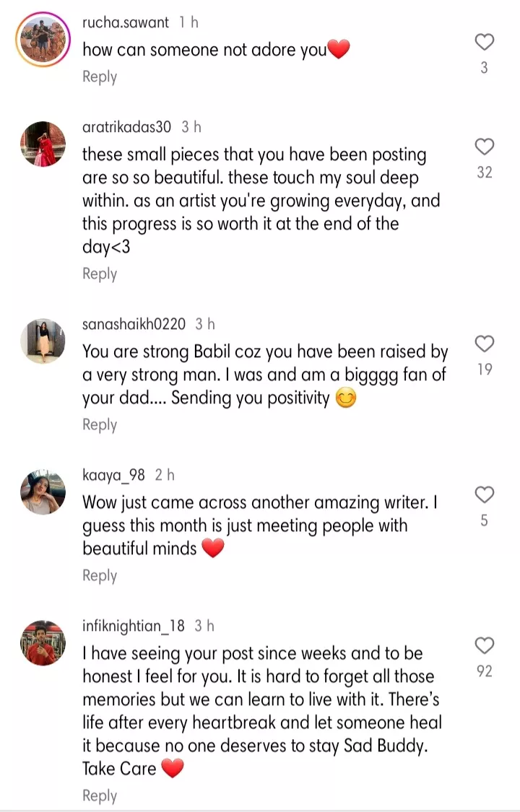The image size is (520, 812).
Task: Reply to rucha.sawant's comment
Action: [100, 77]
